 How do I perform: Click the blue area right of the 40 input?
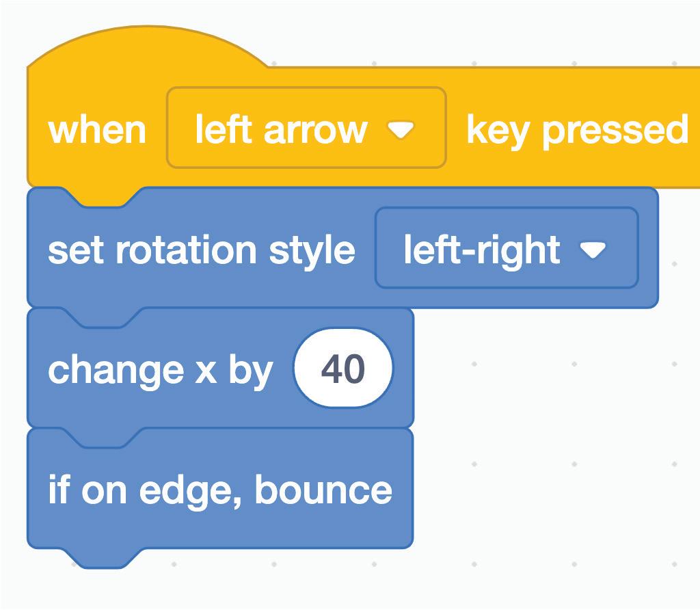click(x=403, y=369)
